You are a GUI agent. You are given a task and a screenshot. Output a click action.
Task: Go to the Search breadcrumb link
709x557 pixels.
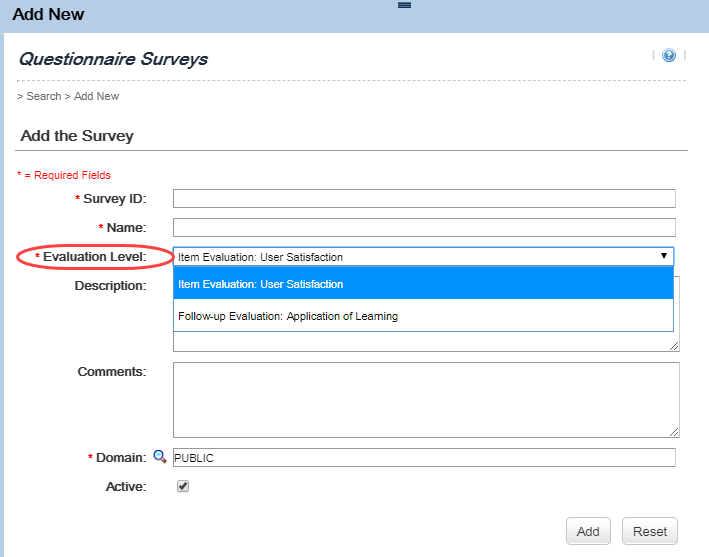[43, 96]
